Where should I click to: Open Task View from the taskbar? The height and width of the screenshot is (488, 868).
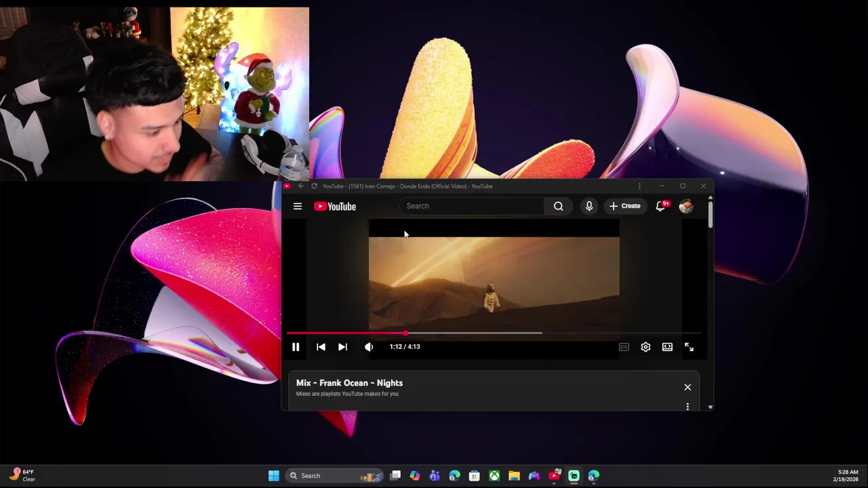pyautogui.click(x=395, y=476)
